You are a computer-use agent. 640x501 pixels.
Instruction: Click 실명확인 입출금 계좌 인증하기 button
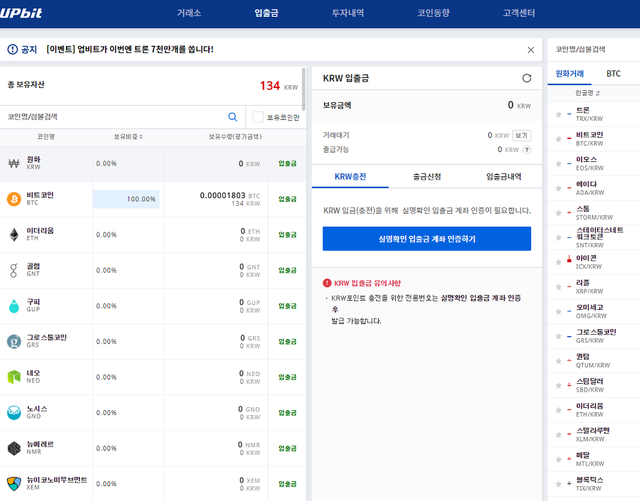[x=427, y=239]
